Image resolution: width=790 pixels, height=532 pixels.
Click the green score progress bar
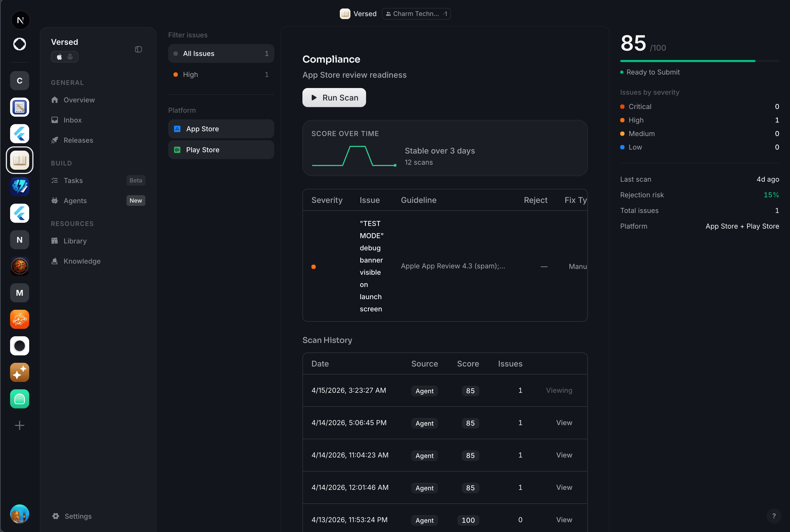688,61
